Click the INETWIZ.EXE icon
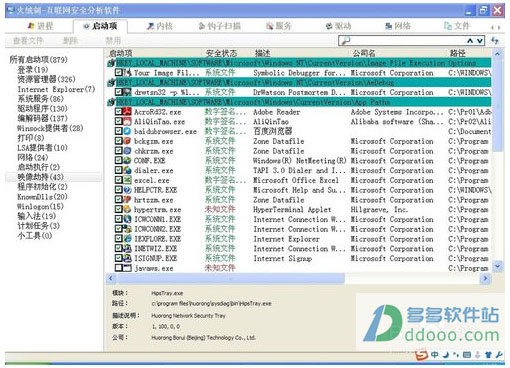Image resolution: width=510 pixels, height=368 pixels. pyautogui.click(x=127, y=248)
